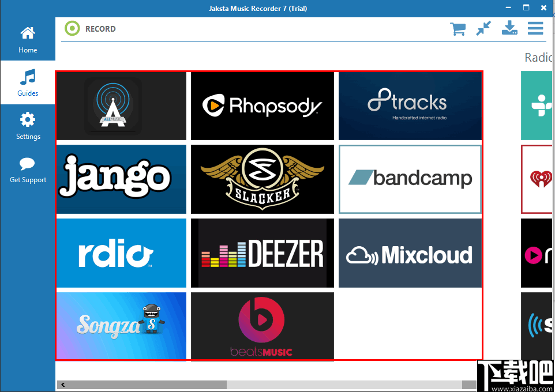Open the shopping cart to purchase
The height and width of the screenshot is (392, 555).
pos(457,29)
